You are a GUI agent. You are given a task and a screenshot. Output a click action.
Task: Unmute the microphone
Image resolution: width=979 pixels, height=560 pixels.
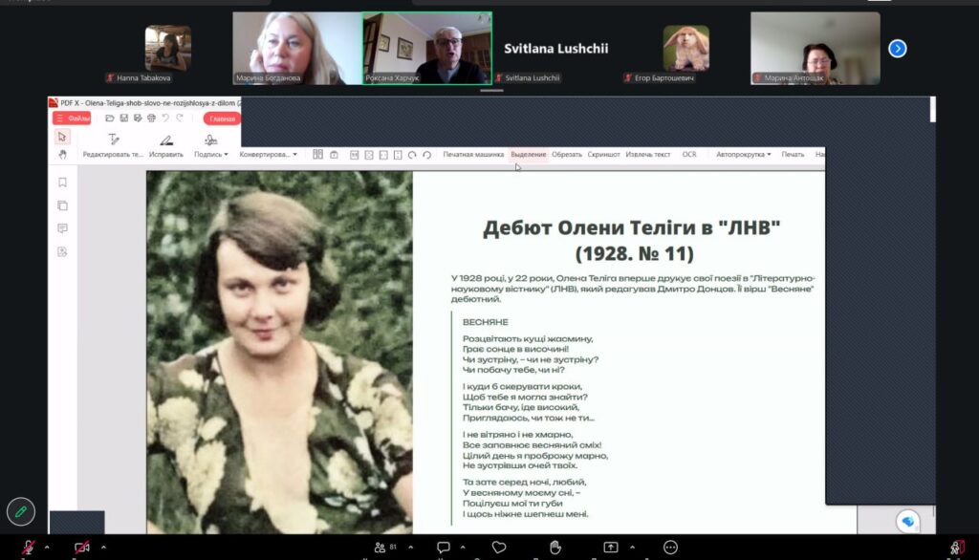coord(28,548)
